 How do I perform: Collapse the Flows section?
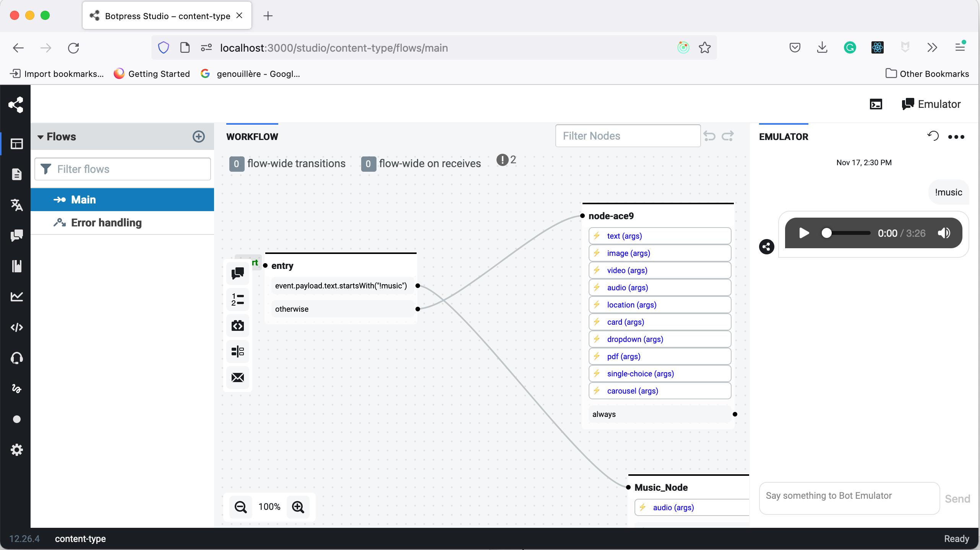(41, 137)
